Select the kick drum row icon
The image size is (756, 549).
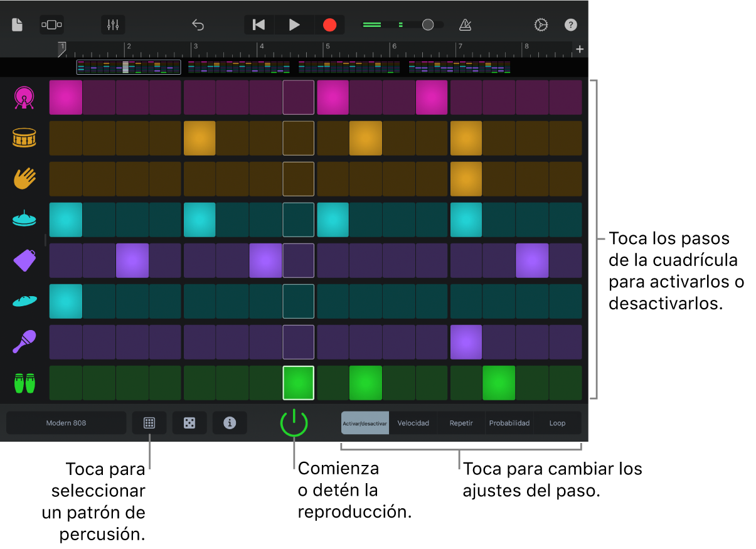pos(24,98)
